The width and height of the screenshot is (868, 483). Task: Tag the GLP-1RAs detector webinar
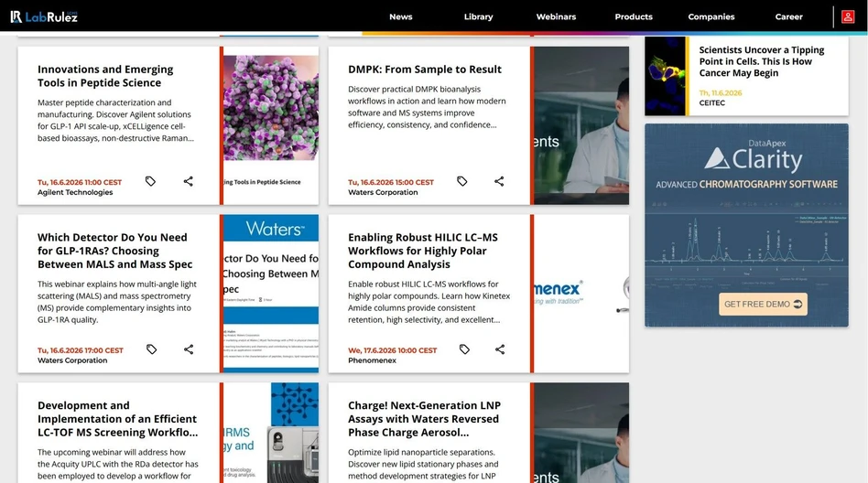[x=152, y=349]
